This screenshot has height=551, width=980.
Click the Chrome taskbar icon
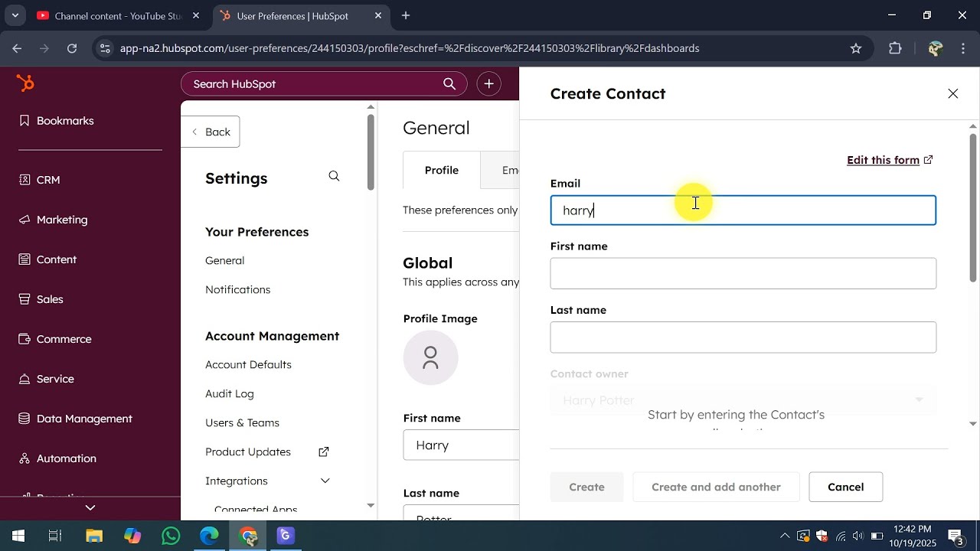click(247, 536)
